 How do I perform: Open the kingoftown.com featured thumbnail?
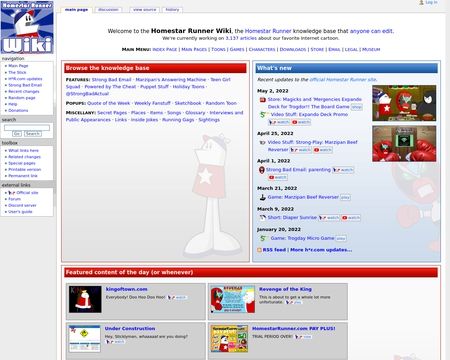[x=85, y=299]
